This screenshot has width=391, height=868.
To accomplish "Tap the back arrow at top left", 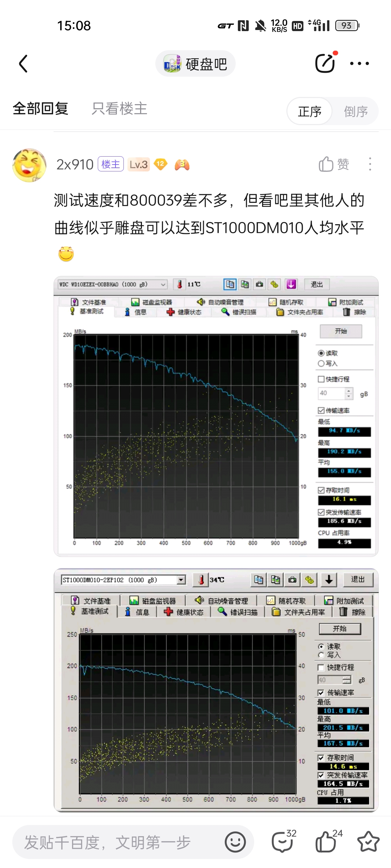I will click(24, 64).
